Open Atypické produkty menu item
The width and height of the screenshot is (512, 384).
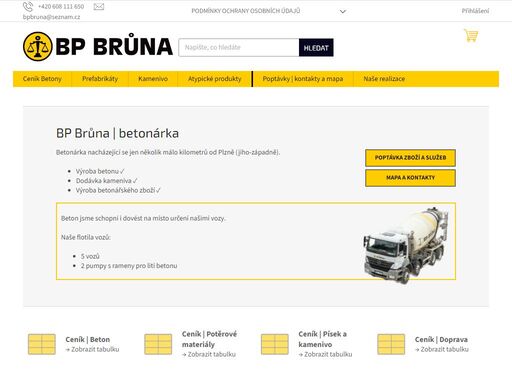point(215,79)
